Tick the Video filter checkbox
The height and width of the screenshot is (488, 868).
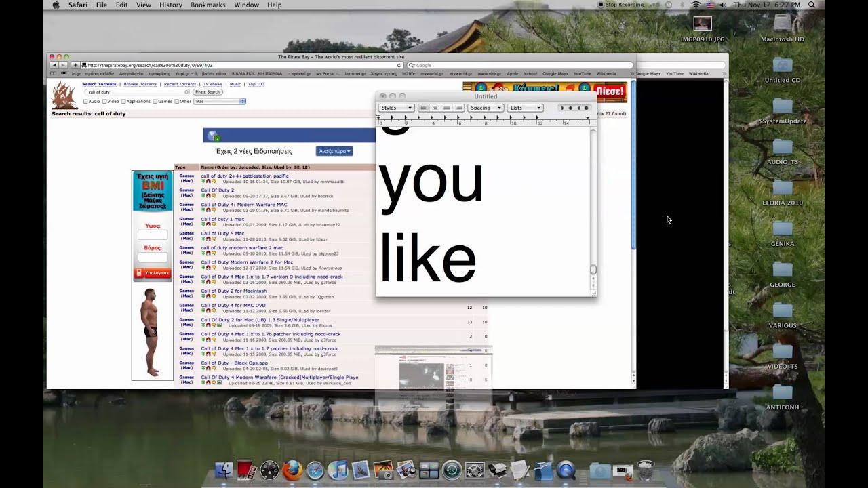tap(104, 102)
